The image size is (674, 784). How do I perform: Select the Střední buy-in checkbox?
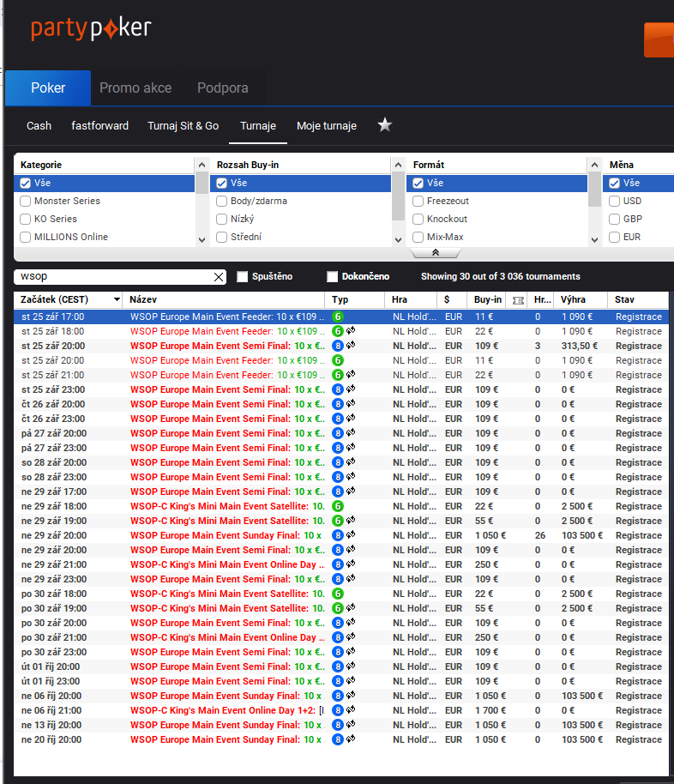(221, 237)
